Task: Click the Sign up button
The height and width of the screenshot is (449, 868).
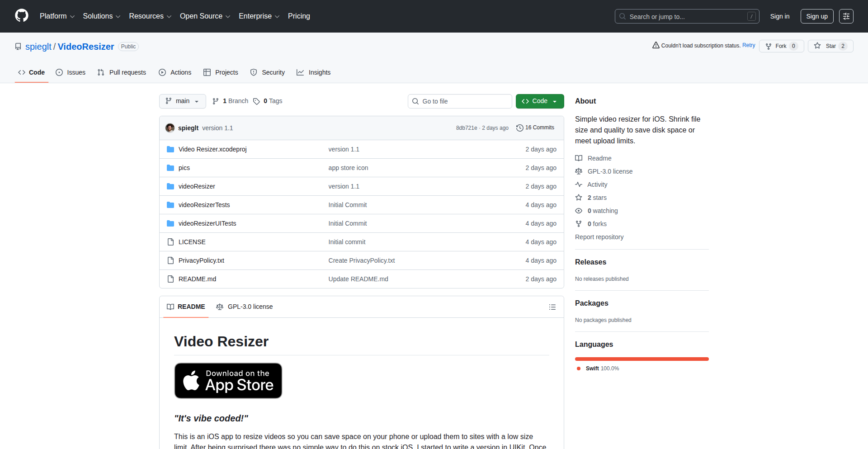Action: (816, 16)
